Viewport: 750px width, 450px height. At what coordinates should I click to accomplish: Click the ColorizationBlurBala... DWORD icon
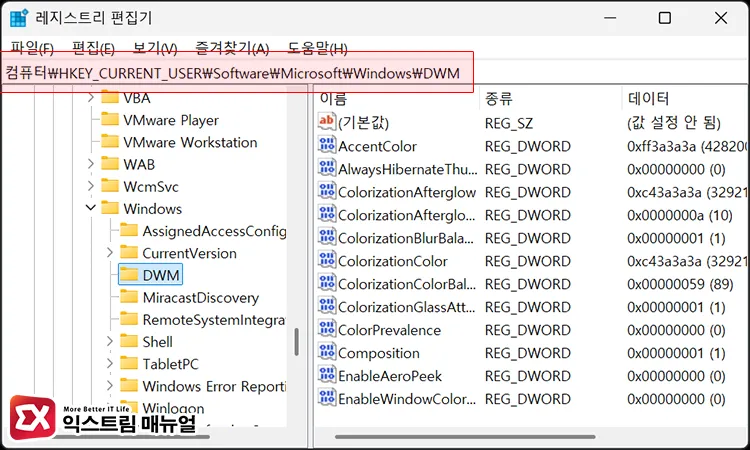coord(327,237)
